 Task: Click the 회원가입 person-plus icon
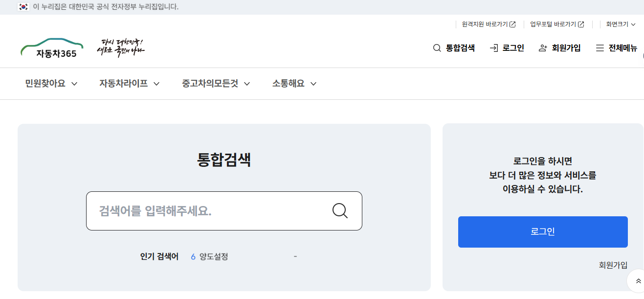pos(543,47)
